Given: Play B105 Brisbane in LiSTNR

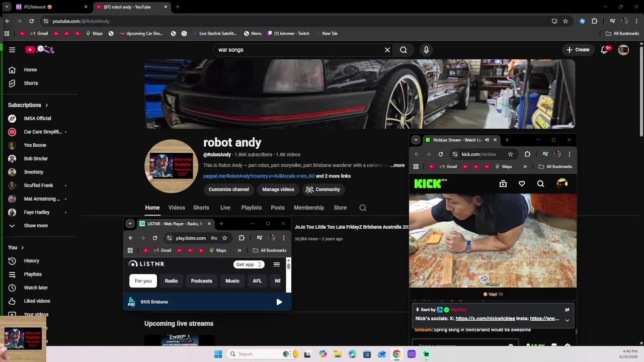Looking at the screenshot, I should (x=279, y=302).
